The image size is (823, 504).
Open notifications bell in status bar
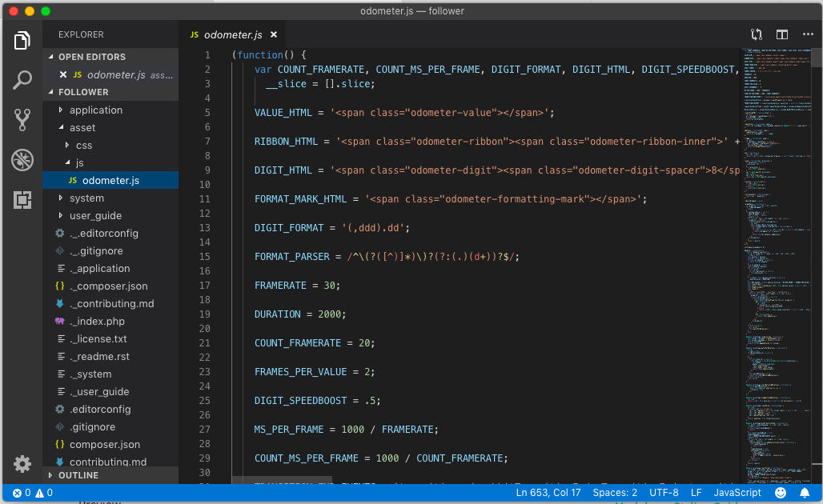pos(805,493)
